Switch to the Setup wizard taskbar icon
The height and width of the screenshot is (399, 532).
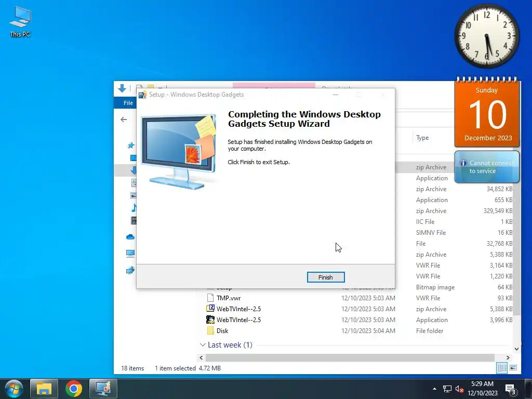click(x=103, y=389)
